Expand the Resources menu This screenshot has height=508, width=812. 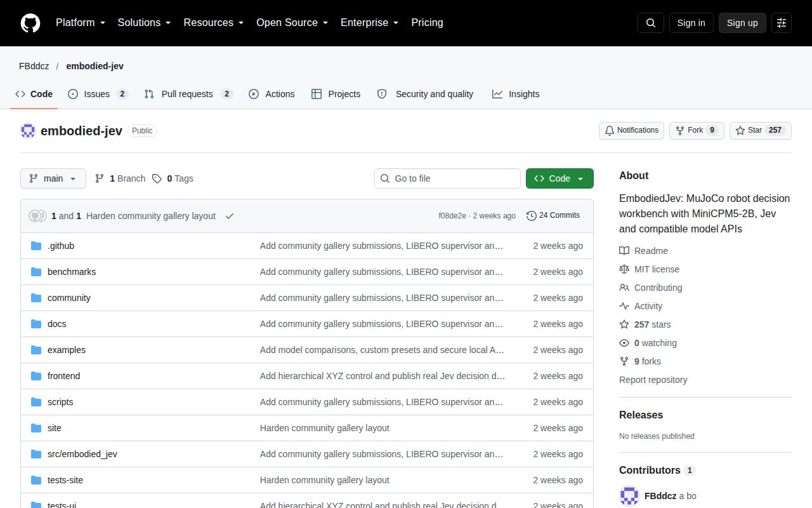click(214, 23)
